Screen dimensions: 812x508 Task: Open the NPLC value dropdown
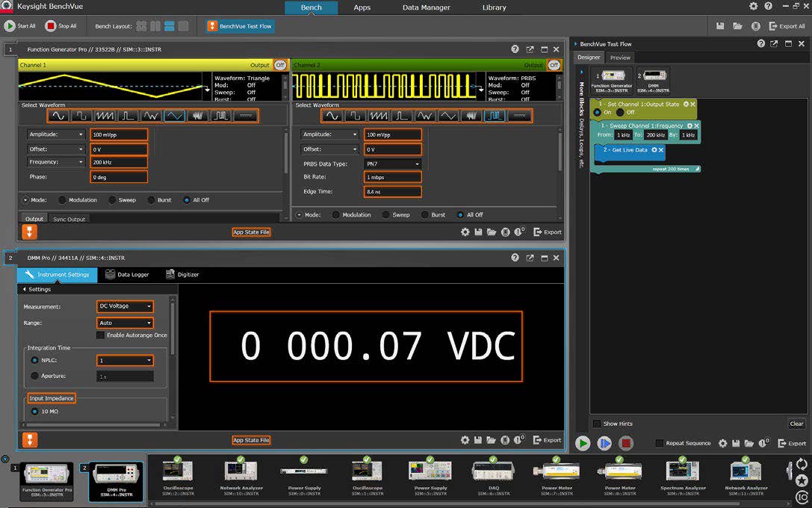click(x=125, y=360)
